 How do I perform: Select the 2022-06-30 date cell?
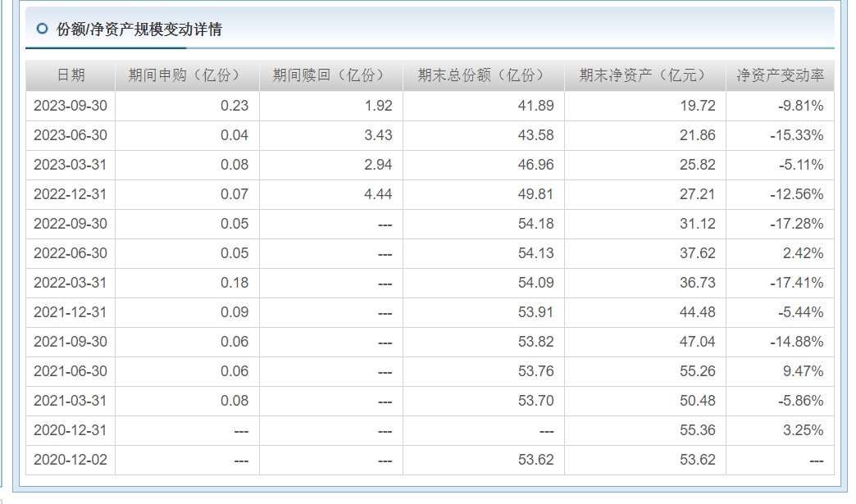[x=71, y=253]
